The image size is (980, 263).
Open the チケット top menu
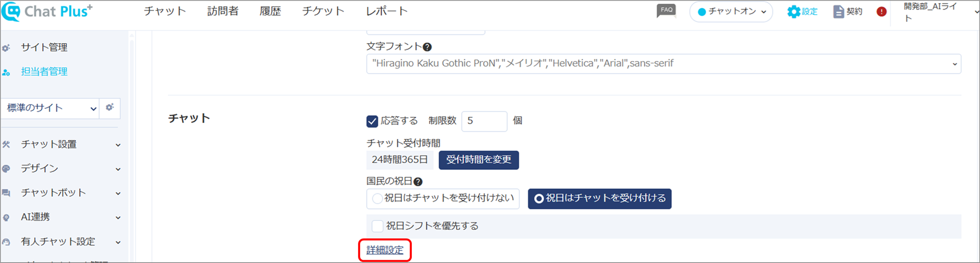[323, 11]
